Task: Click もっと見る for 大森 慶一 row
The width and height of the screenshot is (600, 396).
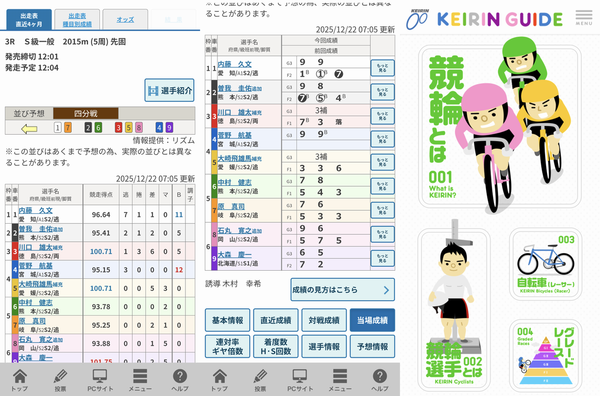Action: pyautogui.click(x=382, y=258)
